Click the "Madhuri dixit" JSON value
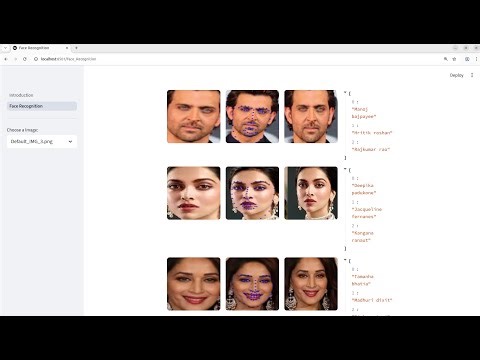The height and width of the screenshot is (360, 480). point(372,300)
